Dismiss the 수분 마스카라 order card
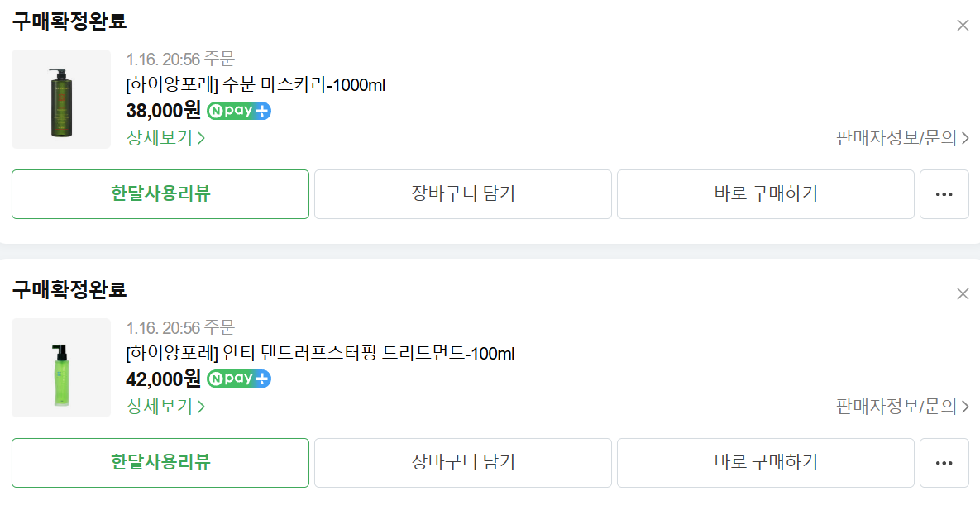The width and height of the screenshot is (980, 505). [x=963, y=25]
